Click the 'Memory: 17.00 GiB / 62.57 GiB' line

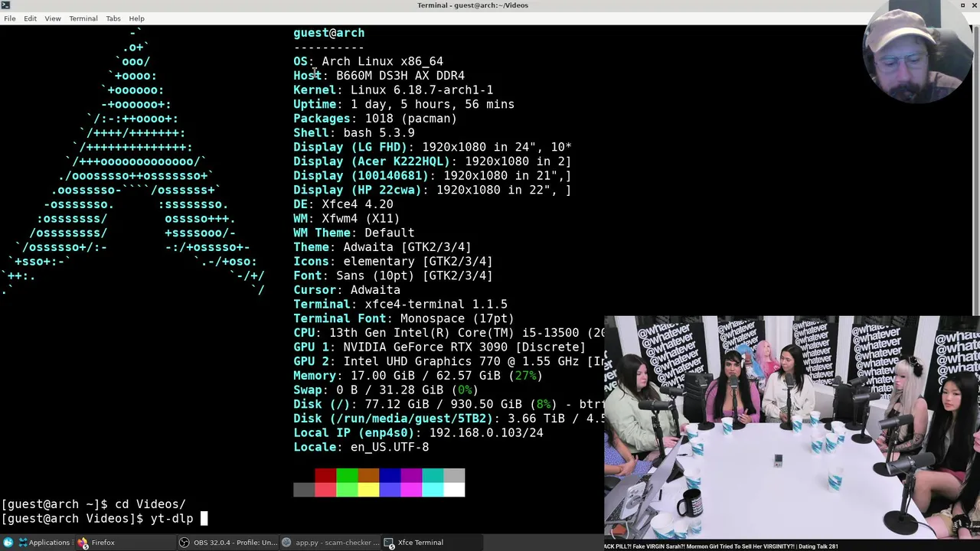(418, 376)
